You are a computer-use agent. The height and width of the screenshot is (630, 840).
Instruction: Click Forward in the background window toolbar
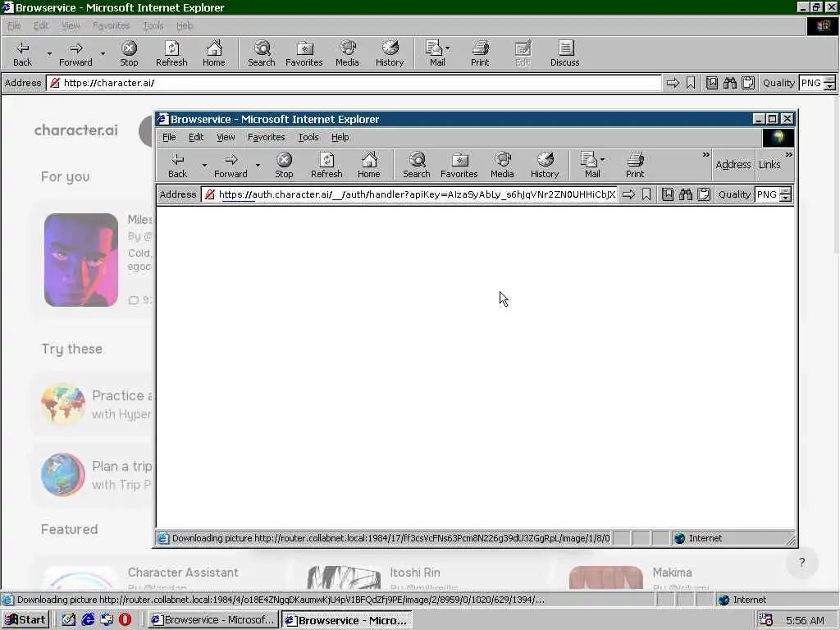coord(75,53)
